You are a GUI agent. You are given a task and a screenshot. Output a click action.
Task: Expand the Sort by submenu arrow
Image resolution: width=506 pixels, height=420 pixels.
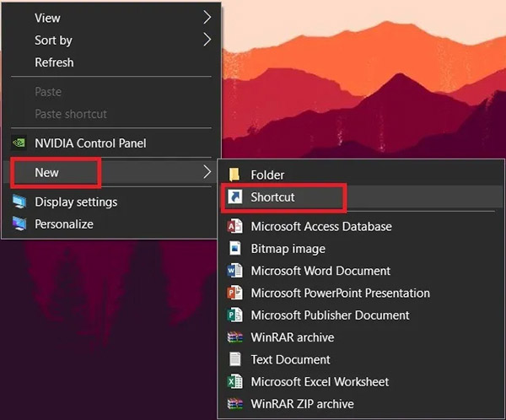pos(207,40)
